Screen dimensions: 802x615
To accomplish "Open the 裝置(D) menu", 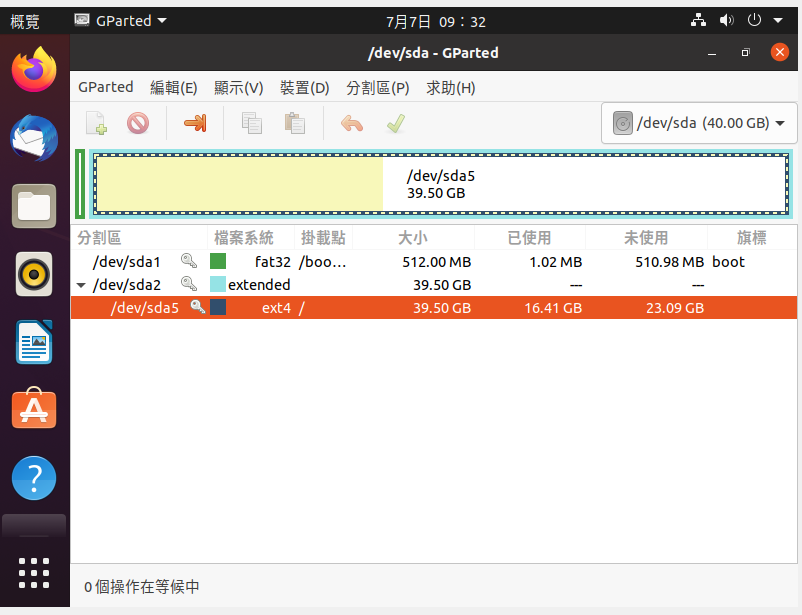I will 304,87.
